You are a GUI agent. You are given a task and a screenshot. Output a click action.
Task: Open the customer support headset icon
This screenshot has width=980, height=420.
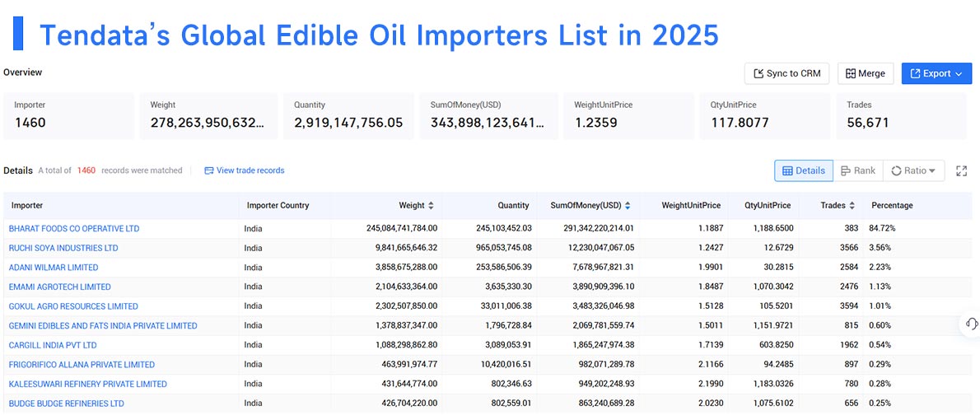click(x=971, y=324)
